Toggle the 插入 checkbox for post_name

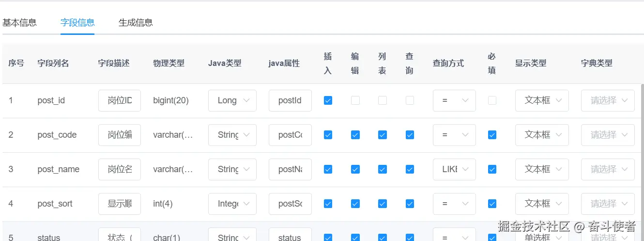point(328,169)
